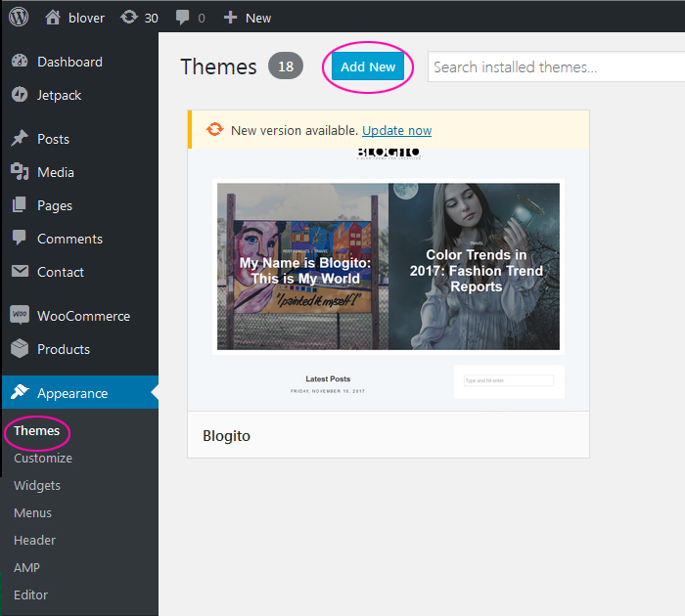Image resolution: width=685 pixels, height=616 pixels.
Task: Click the Contact envelope icon
Action: coord(20,271)
